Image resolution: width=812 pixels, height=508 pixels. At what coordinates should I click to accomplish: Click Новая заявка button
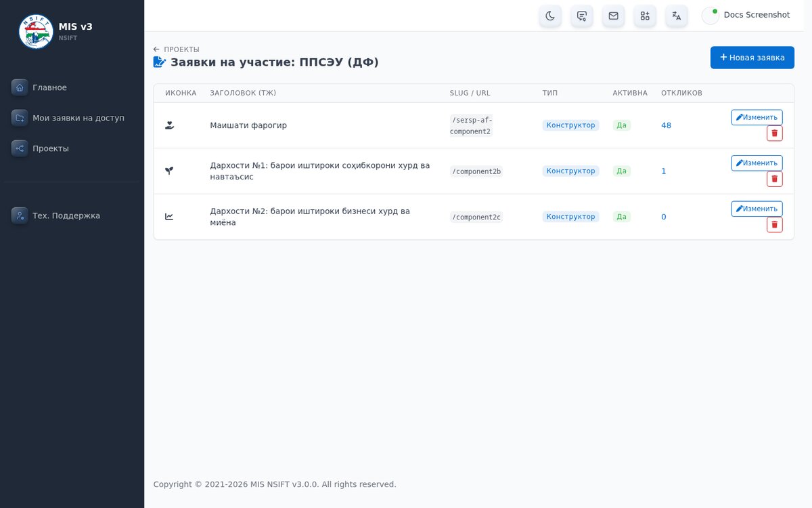click(752, 58)
